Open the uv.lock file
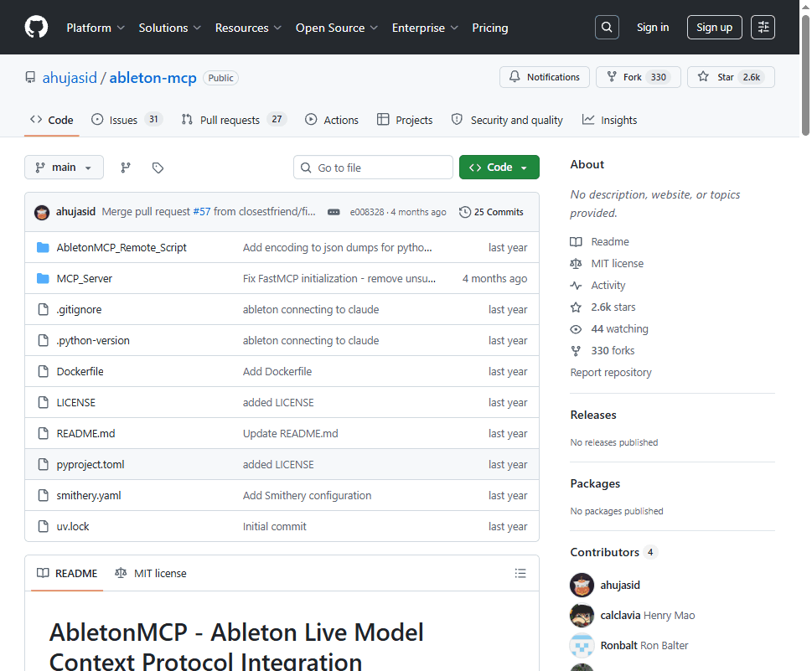The height and width of the screenshot is (671, 812). pyautogui.click(x=73, y=527)
